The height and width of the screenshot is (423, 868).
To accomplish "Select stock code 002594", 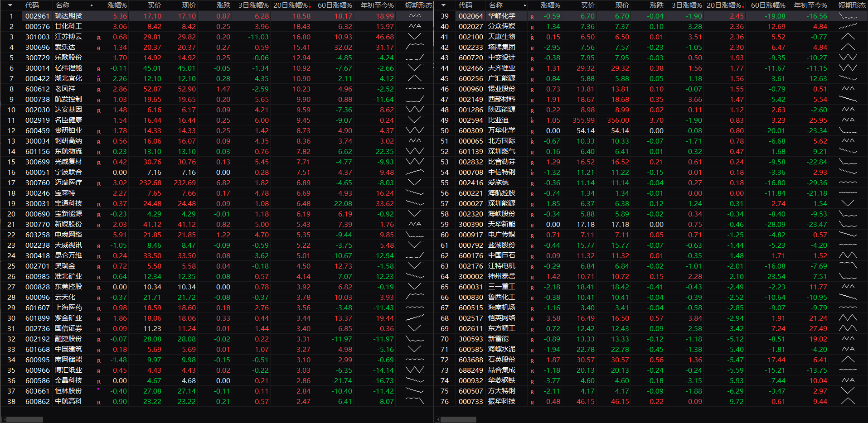I will tap(470, 120).
